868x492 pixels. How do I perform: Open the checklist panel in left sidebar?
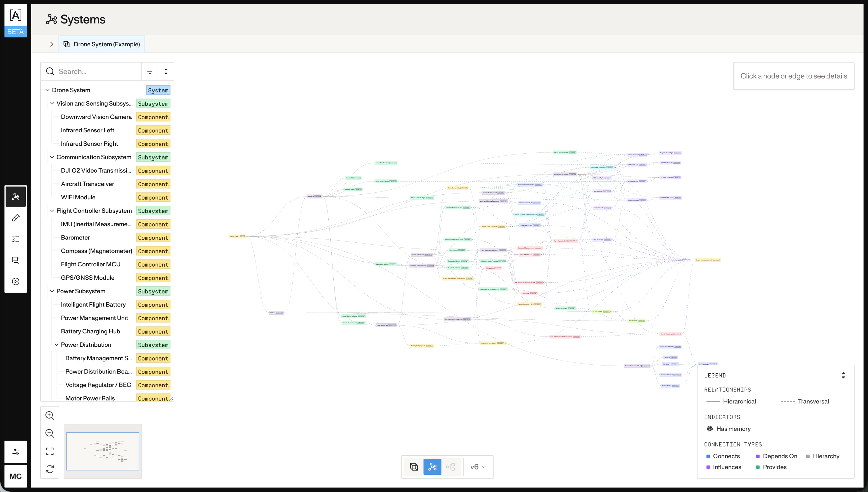[x=16, y=239]
